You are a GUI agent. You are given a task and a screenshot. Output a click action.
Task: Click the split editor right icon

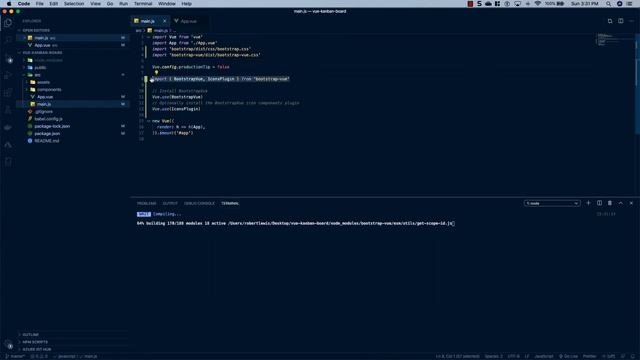click(x=620, y=21)
